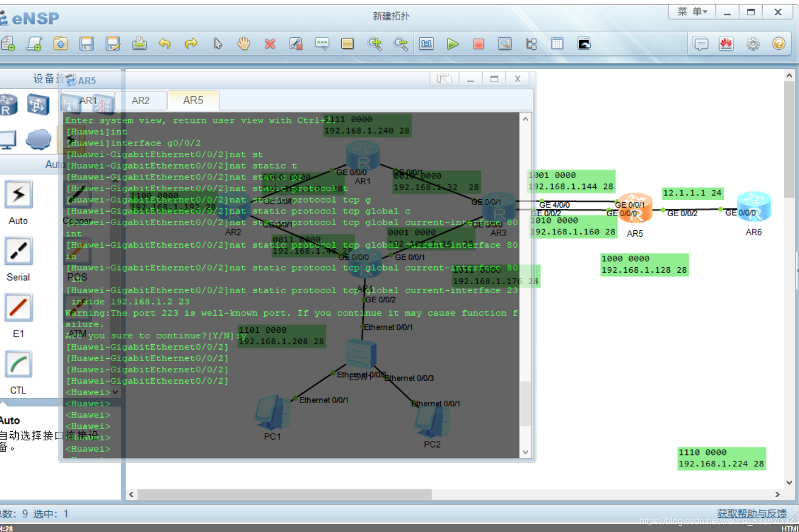
Task: Open the CLI console window icon
Action: pyautogui.click(x=584, y=44)
